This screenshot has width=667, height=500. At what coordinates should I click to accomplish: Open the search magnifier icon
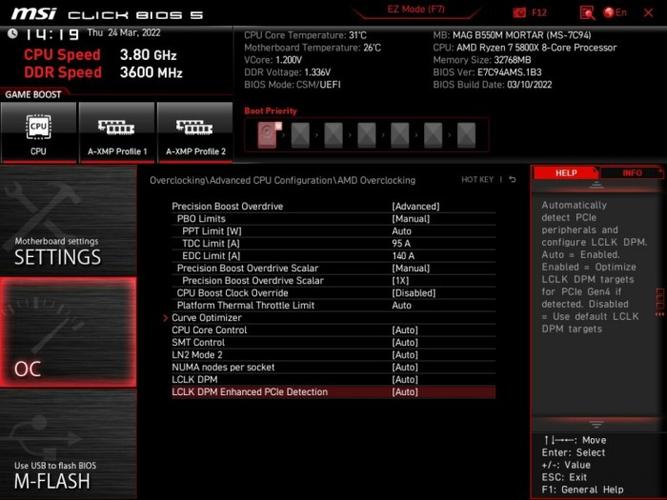(x=587, y=13)
